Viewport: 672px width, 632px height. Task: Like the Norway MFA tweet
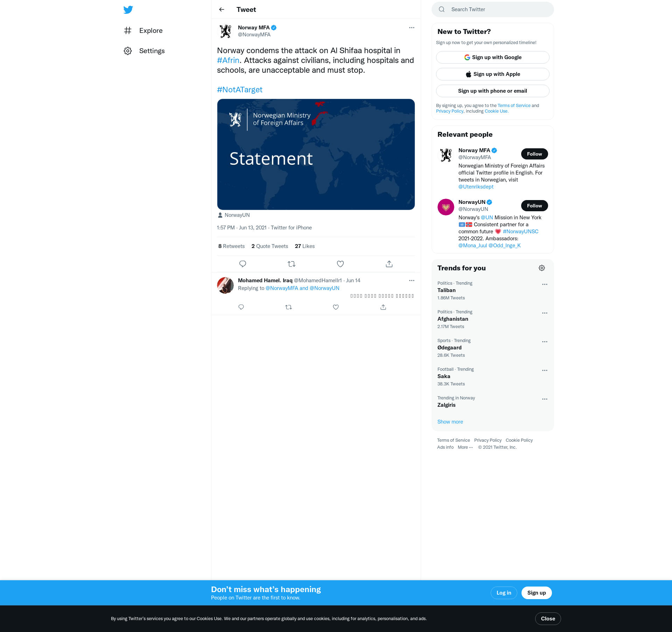tap(340, 264)
